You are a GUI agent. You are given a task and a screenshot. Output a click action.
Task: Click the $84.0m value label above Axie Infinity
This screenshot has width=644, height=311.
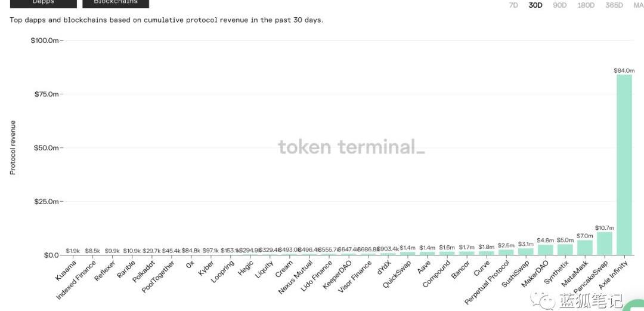624,70
